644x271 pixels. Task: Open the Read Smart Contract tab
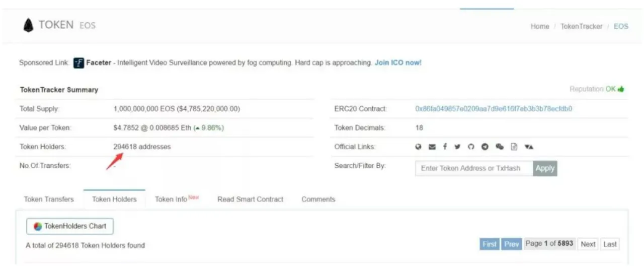click(x=251, y=199)
